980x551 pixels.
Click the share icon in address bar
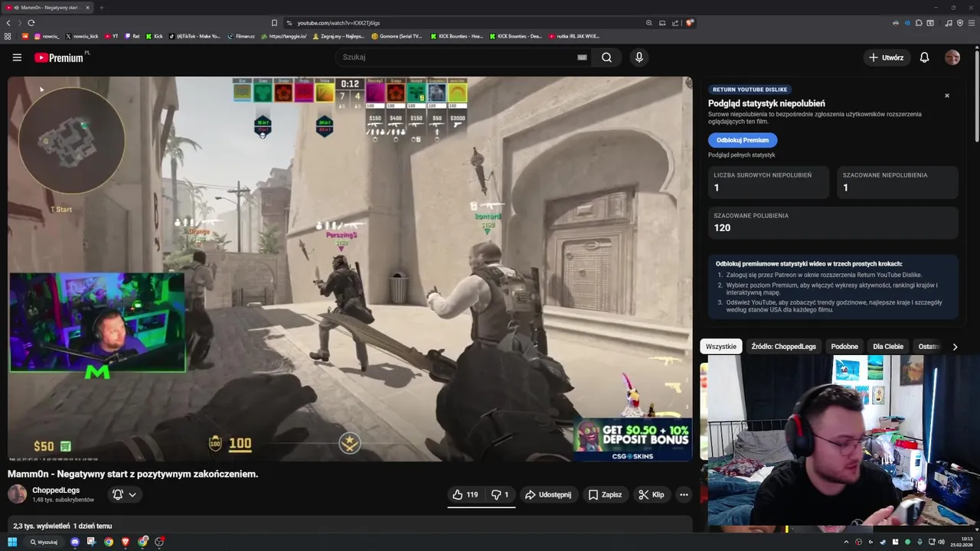675,23
